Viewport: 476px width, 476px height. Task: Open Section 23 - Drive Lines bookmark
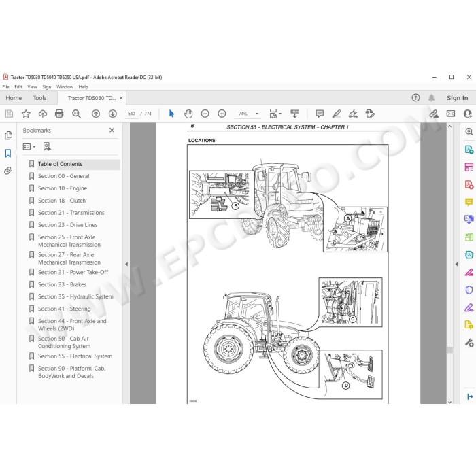tap(68, 224)
